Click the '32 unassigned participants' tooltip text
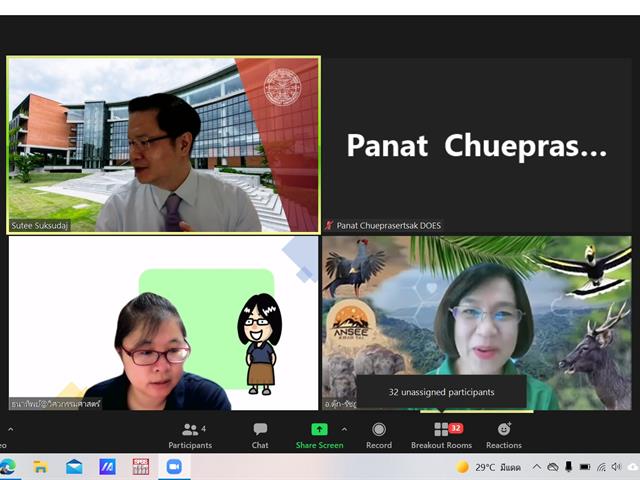 coord(441,392)
